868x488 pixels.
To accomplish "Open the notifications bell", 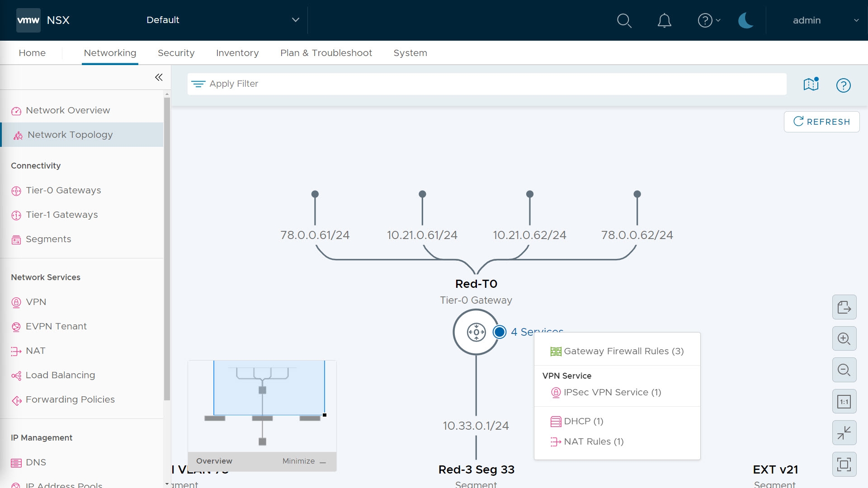I will click(664, 20).
